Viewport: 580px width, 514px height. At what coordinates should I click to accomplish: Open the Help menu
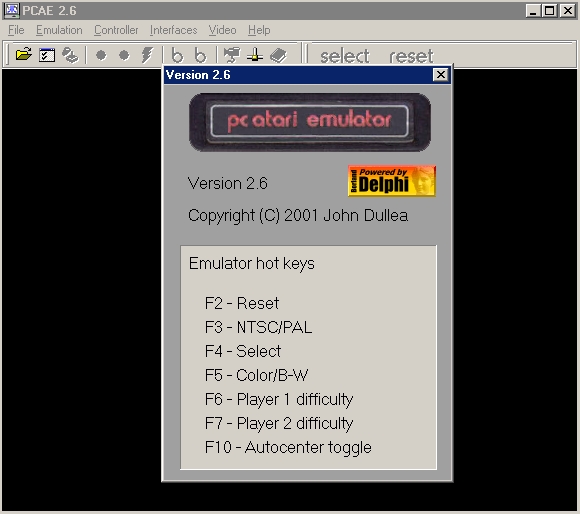(x=259, y=30)
